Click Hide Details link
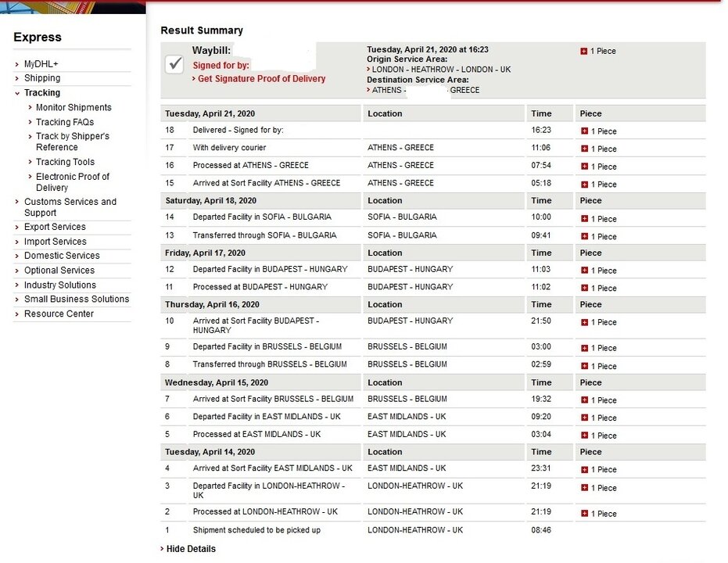This screenshot has width=728, height=563. 191,549
